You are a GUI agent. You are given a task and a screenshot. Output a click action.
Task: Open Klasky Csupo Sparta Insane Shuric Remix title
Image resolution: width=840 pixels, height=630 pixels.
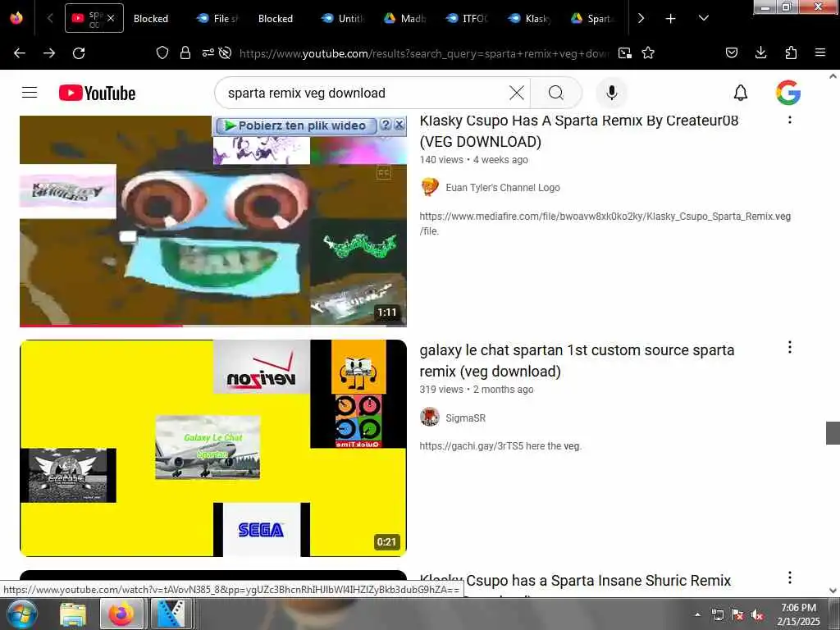pyautogui.click(x=575, y=582)
